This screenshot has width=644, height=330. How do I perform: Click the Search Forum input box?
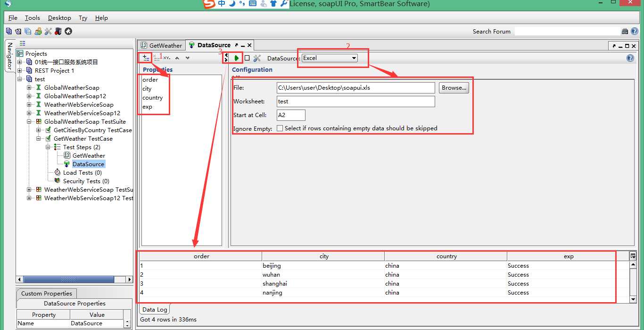coord(567,32)
